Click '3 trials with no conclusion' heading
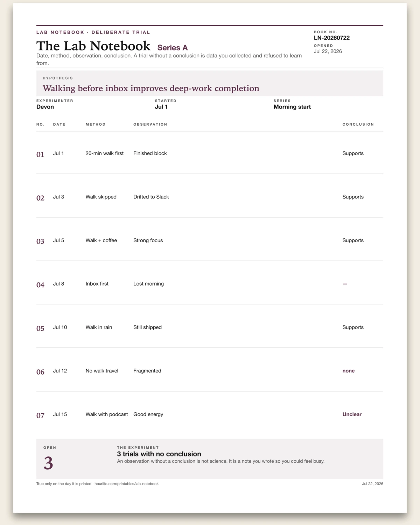Viewport: 420px width, 525px height. (x=159, y=454)
